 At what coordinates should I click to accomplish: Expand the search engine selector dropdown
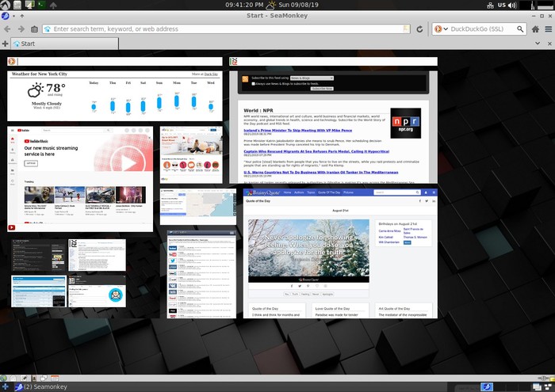click(441, 29)
